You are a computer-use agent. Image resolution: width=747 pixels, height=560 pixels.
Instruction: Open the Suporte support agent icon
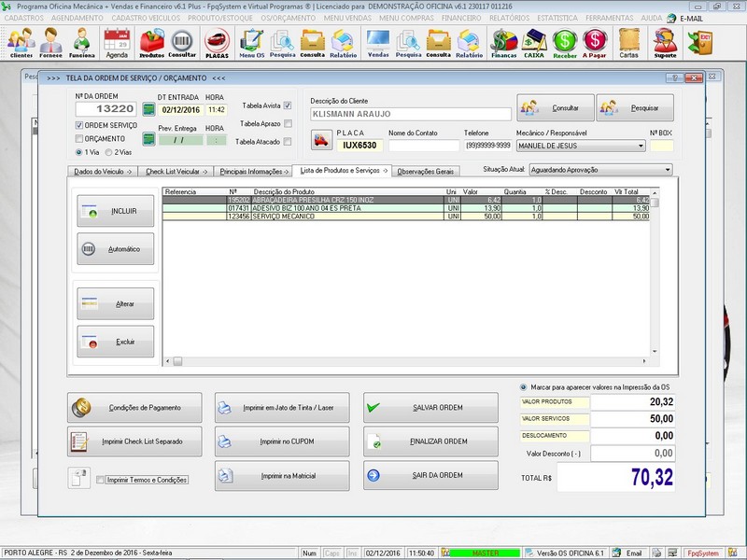pyautogui.click(x=665, y=43)
